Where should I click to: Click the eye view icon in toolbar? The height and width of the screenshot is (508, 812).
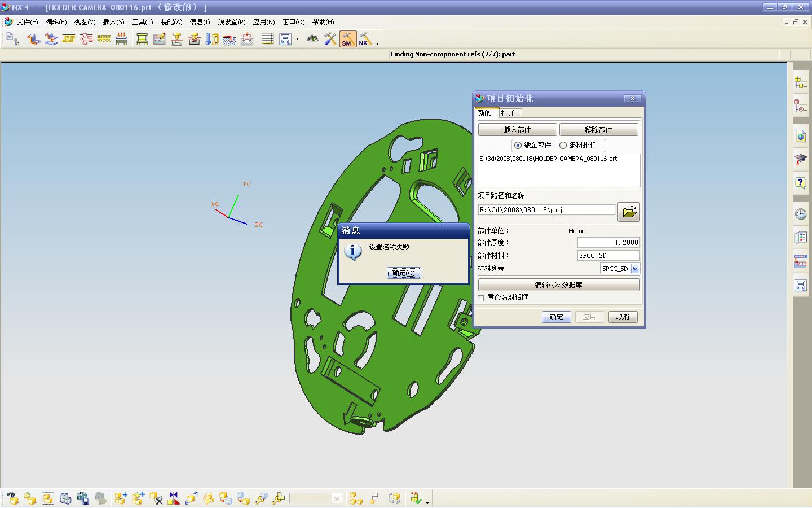coord(312,39)
